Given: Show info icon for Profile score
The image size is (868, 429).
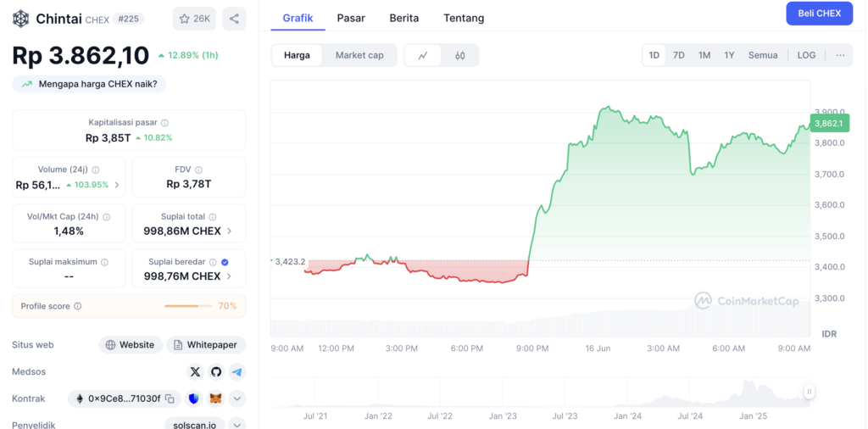Looking at the screenshot, I should pos(78,306).
